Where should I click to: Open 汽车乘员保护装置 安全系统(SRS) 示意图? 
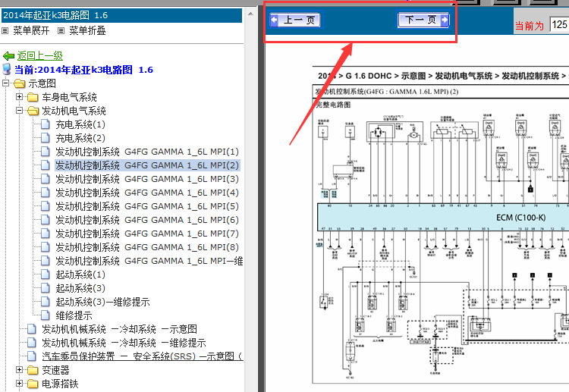pos(143,356)
